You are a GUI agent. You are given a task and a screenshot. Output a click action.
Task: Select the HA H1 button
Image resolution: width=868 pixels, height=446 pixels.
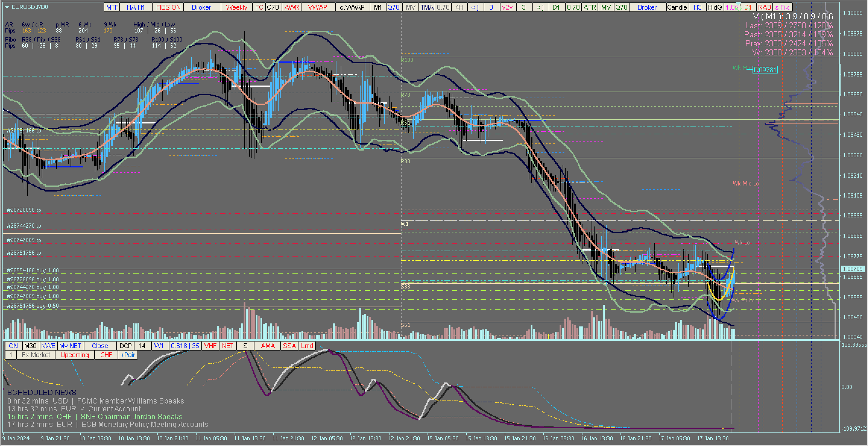pyautogui.click(x=136, y=8)
